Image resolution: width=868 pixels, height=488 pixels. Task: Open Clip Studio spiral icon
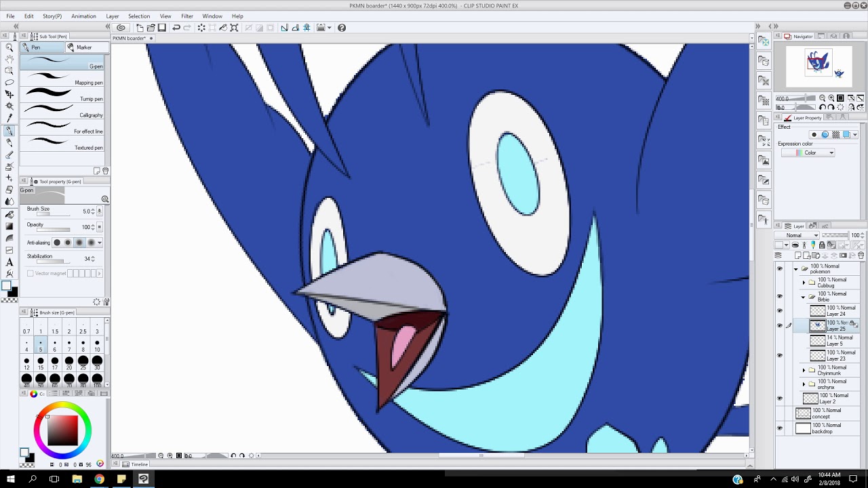pos(121,28)
